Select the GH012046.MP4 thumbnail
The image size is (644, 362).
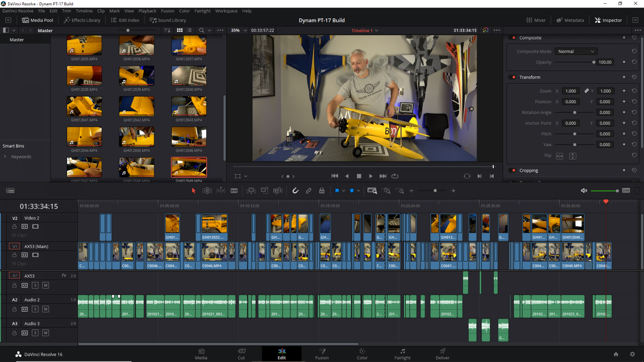coord(189,137)
